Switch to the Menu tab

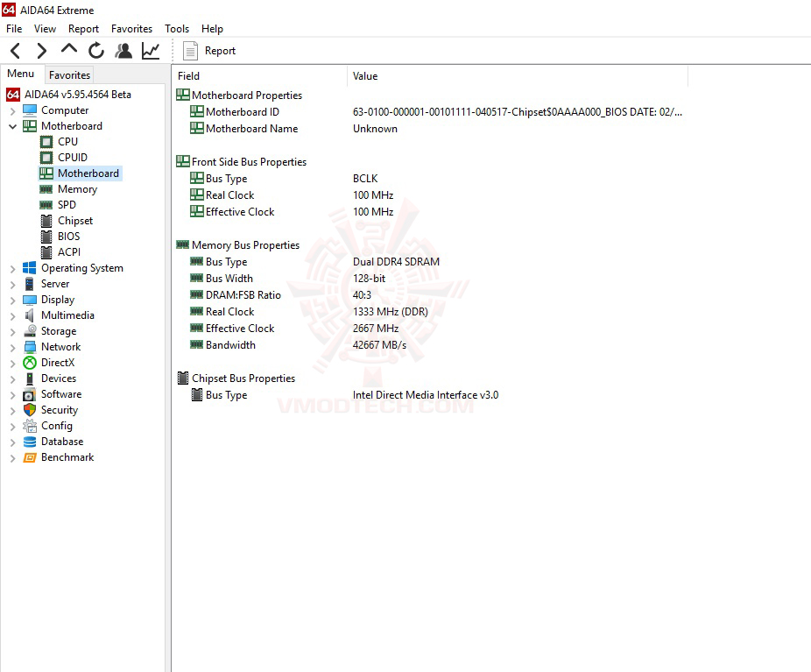(x=21, y=74)
